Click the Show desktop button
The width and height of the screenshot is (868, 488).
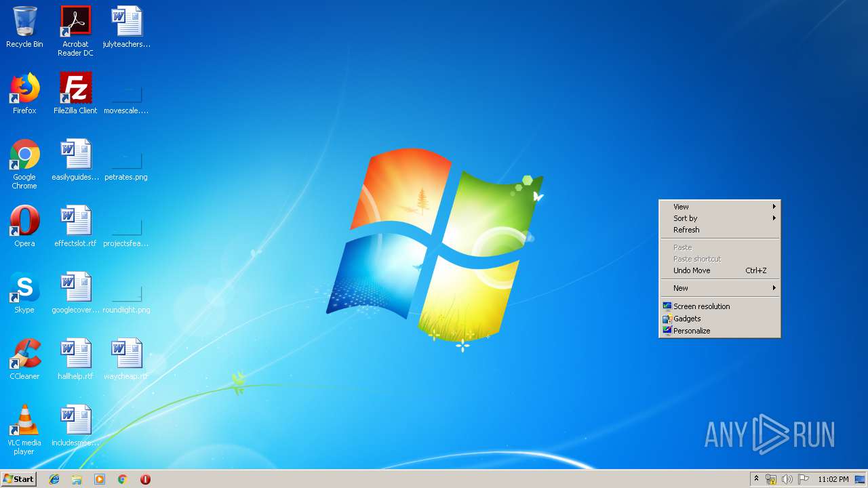[x=861, y=479]
